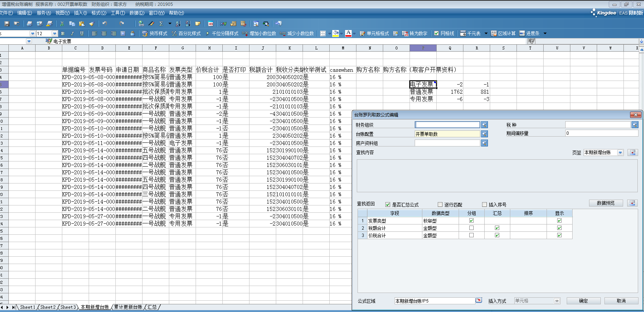Toggle 汇总 checkbox for 价税合计 row
This screenshot has width=644, height=312.
point(497,235)
